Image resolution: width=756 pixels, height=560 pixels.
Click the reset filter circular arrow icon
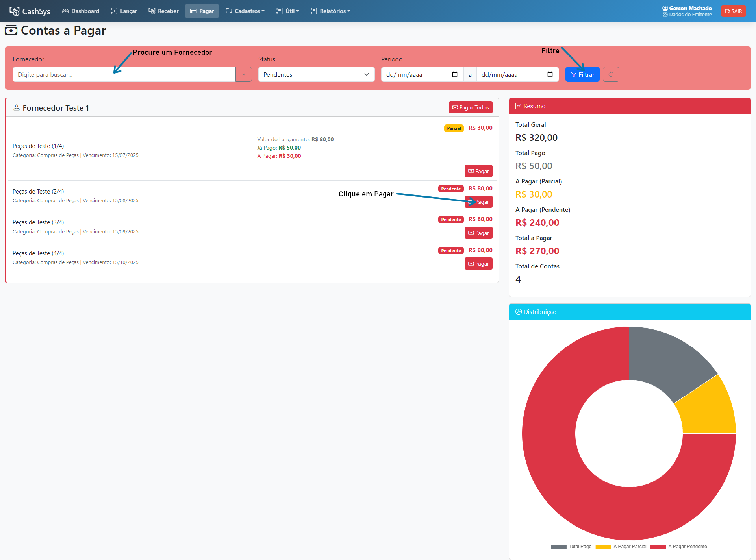click(611, 74)
